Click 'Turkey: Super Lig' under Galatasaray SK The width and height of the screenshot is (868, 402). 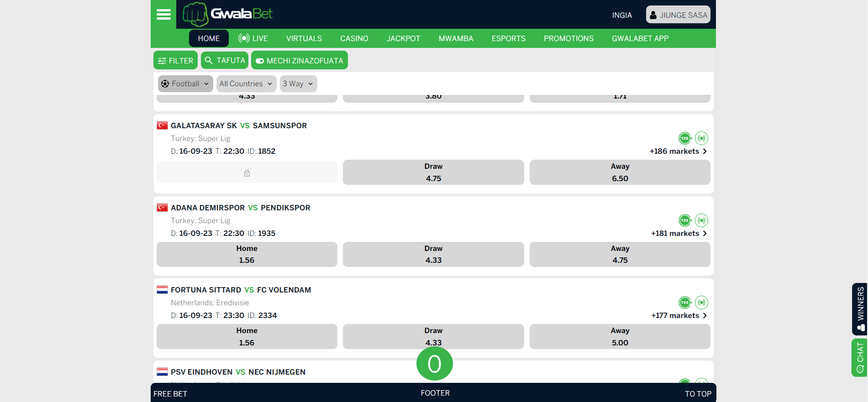point(200,138)
